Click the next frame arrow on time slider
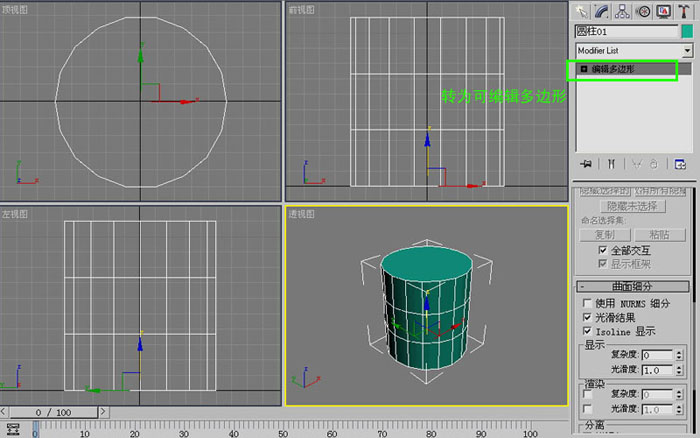This screenshot has width=700, height=438. pos(103,412)
